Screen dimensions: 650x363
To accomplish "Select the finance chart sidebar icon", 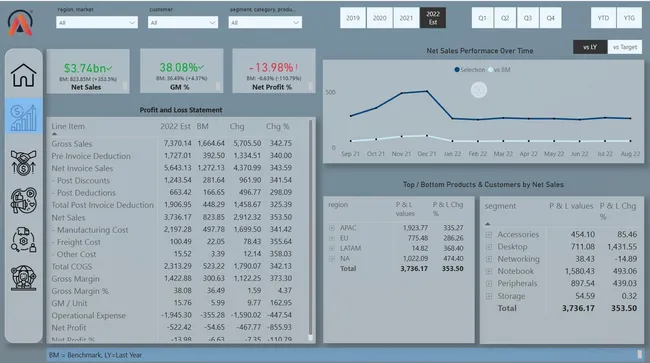I will [24, 117].
